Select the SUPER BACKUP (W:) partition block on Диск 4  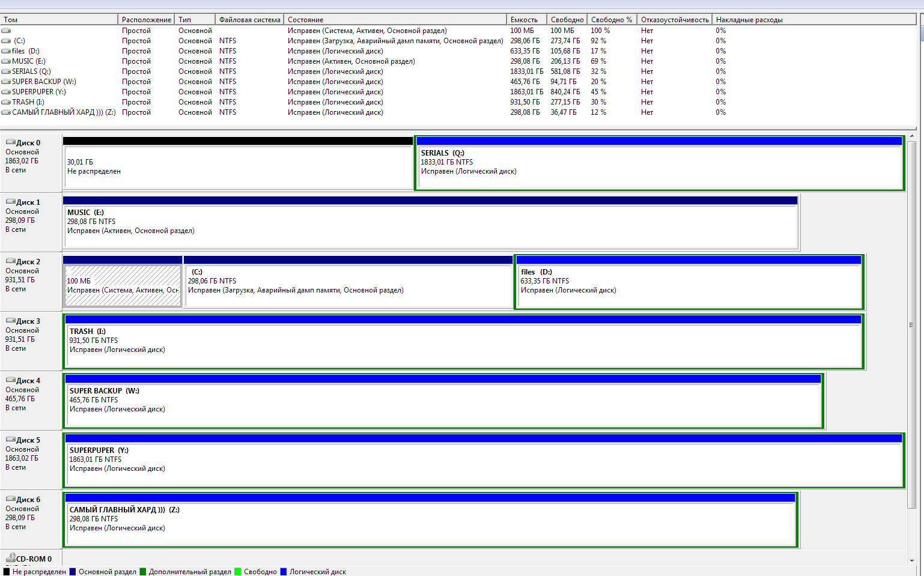click(x=443, y=401)
